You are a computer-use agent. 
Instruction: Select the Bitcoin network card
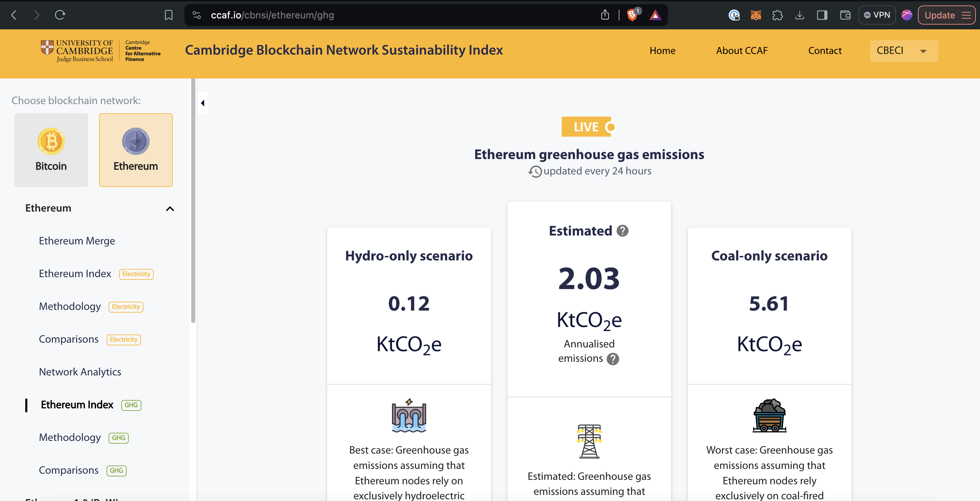51,150
